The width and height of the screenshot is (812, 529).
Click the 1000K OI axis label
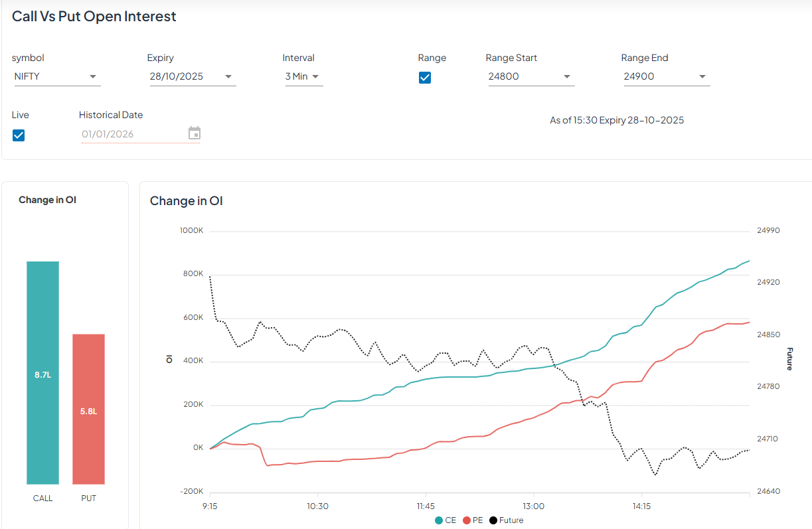(x=191, y=230)
